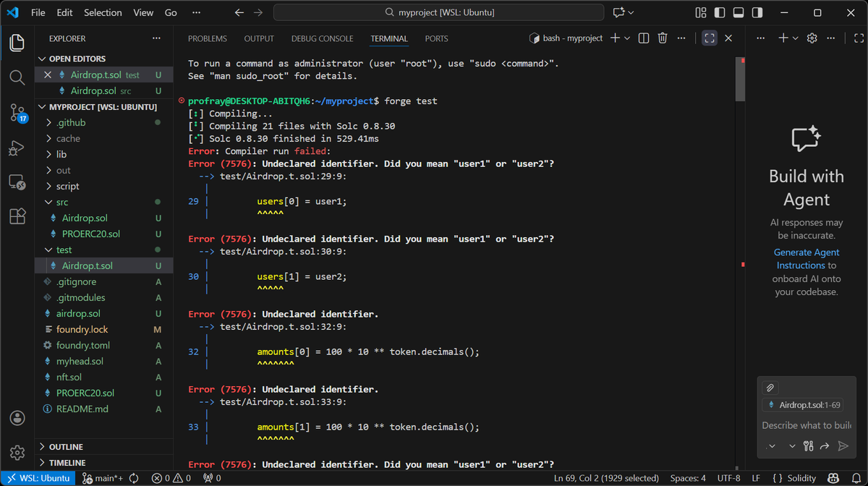
Task: Open Source Control view with 17 badge
Action: (x=17, y=112)
